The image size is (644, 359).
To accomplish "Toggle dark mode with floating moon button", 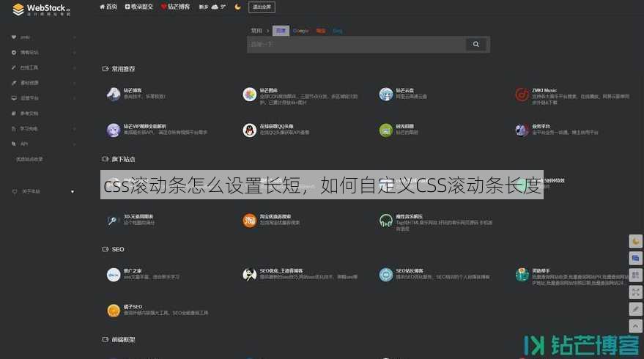I will coord(635,242).
